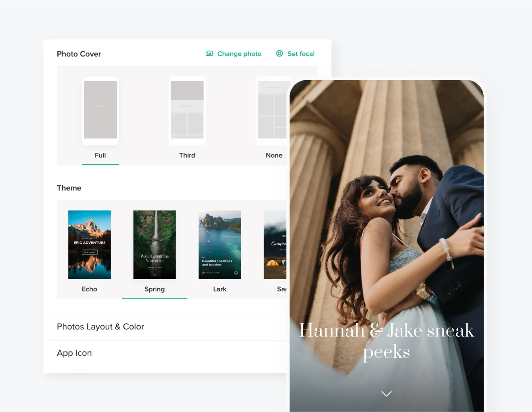532x412 pixels.
Task: Click the Change photo image icon
Action: click(x=209, y=53)
